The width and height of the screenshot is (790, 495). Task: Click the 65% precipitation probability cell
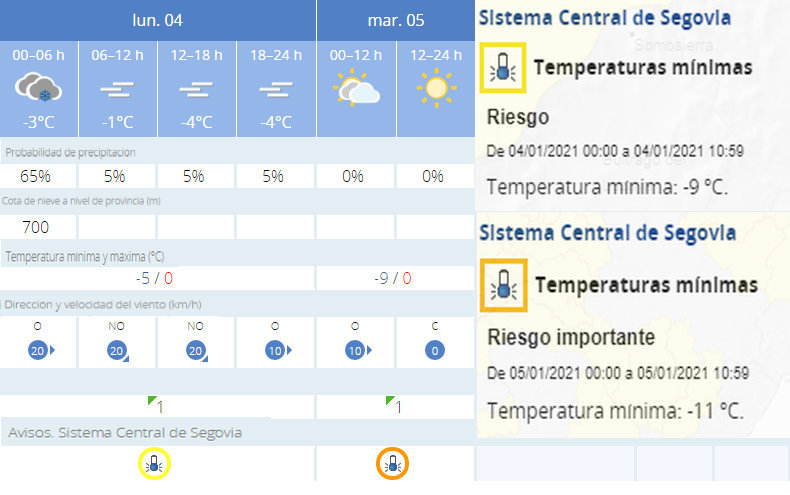38,176
